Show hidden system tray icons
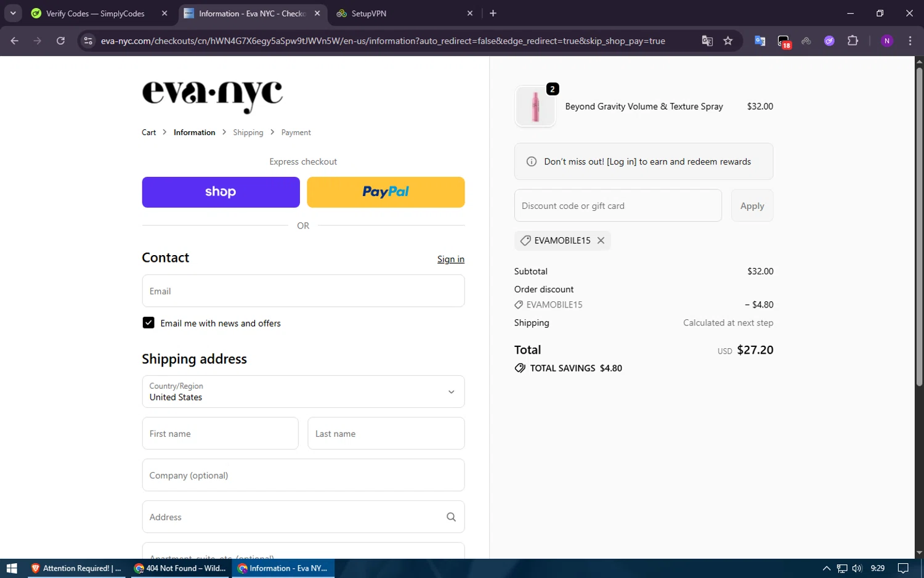Screen dimensions: 924x578 (x=826, y=568)
